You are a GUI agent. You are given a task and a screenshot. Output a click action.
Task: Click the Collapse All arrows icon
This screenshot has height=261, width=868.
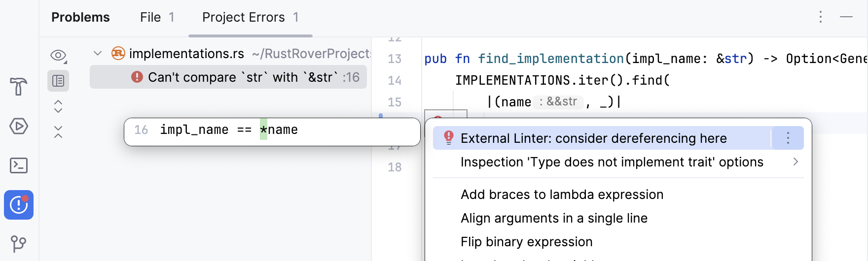[x=58, y=131]
